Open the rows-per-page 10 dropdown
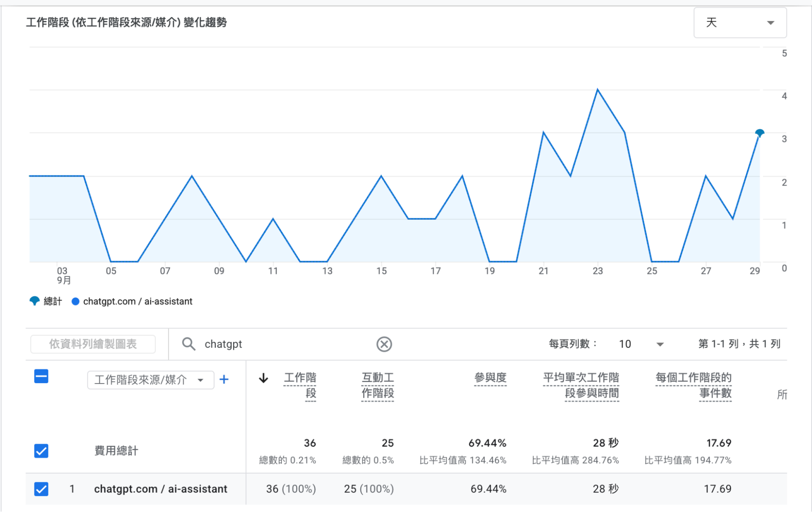Viewport: 812px width, 512px height. click(641, 344)
